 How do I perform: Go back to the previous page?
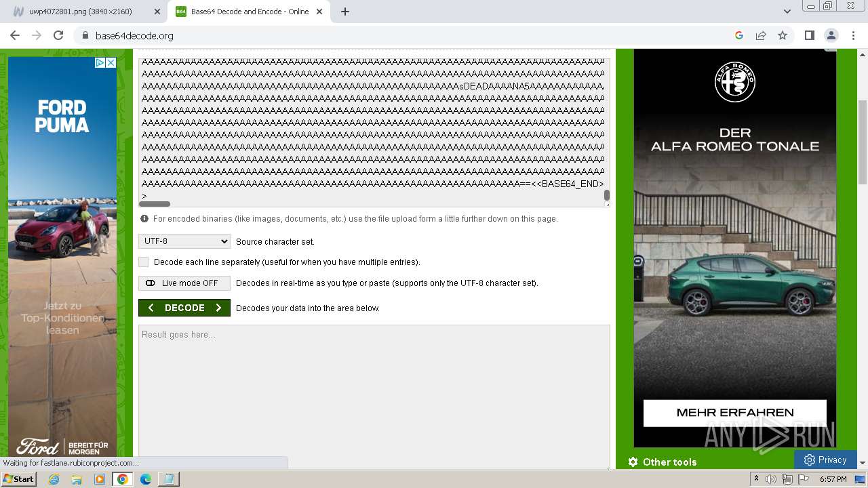[x=15, y=35]
